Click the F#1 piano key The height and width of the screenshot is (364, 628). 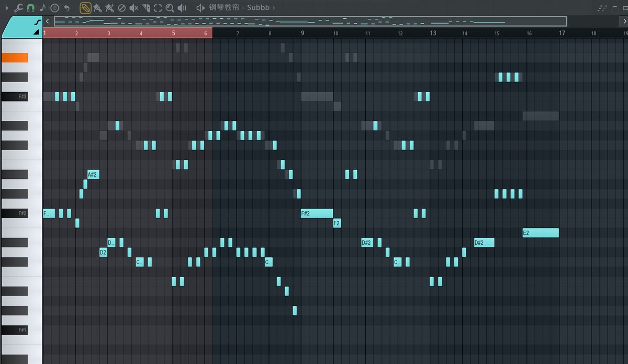click(14, 330)
